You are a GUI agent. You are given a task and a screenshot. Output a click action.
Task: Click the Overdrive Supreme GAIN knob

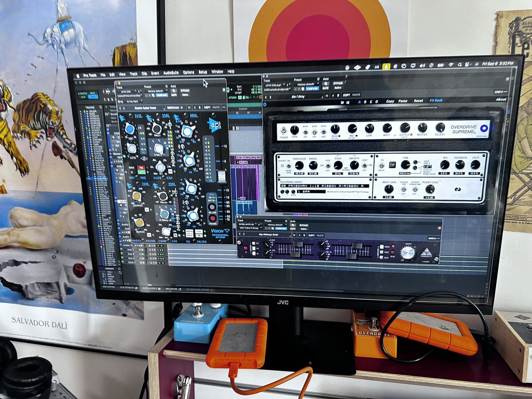coord(294,129)
